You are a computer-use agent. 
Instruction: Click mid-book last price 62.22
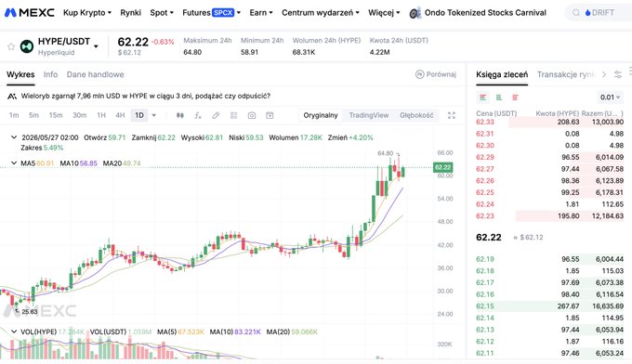point(489,238)
